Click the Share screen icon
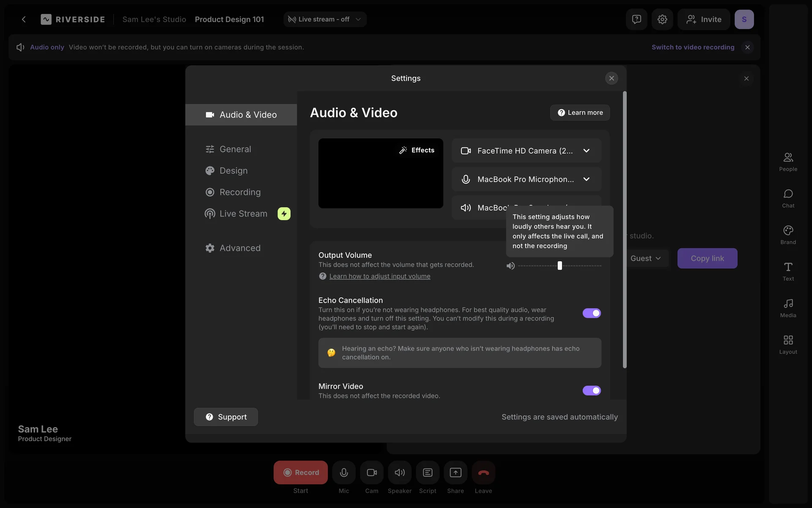Viewport: 812px width, 508px height. click(x=455, y=472)
